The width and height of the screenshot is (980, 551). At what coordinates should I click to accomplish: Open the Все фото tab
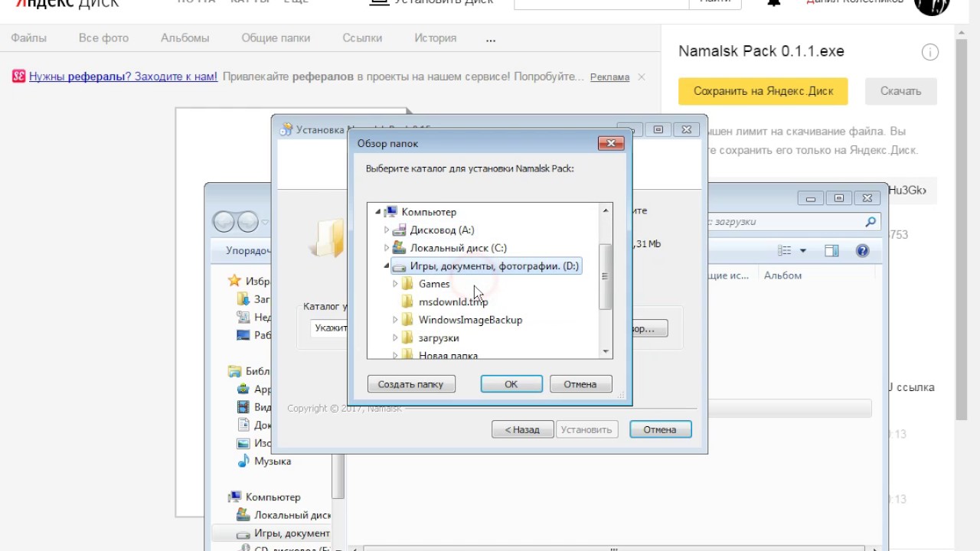point(103,37)
